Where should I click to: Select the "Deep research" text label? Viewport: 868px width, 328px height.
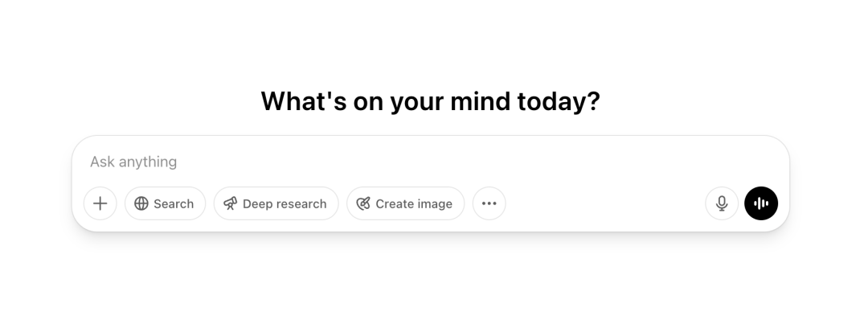[x=285, y=203]
